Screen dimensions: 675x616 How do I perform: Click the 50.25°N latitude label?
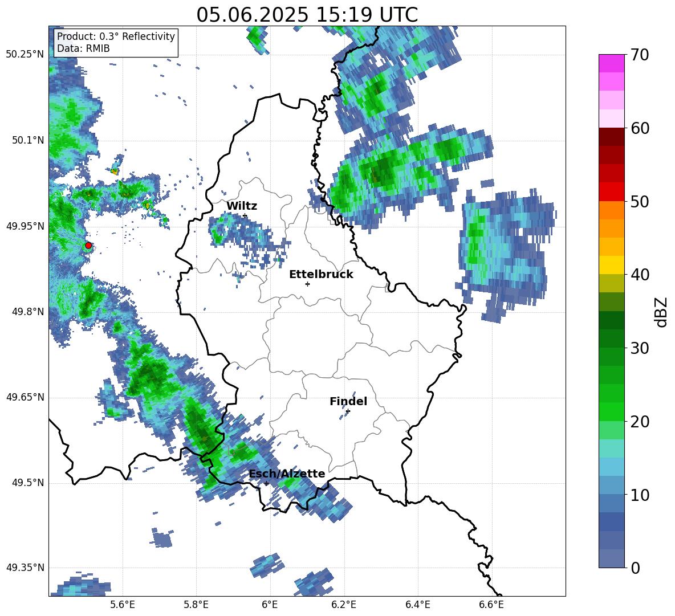[x=25, y=55]
